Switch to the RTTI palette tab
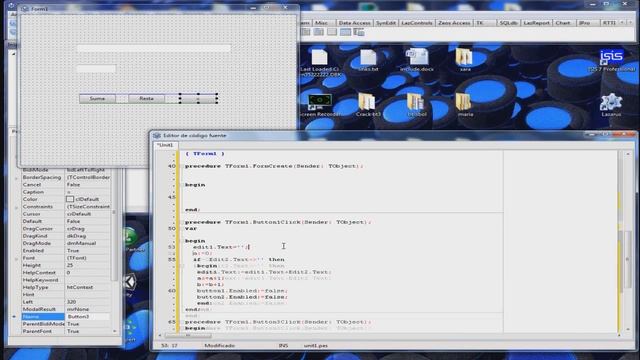The height and width of the screenshot is (360, 640). pyautogui.click(x=609, y=23)
